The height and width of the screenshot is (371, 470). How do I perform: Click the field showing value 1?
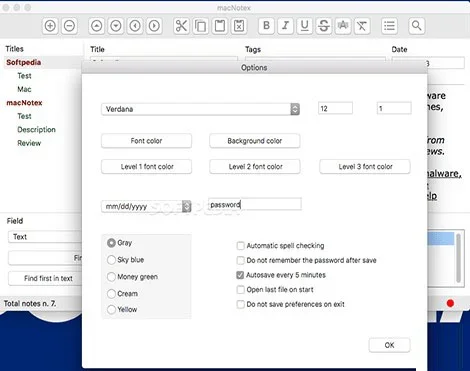(394, 108)
